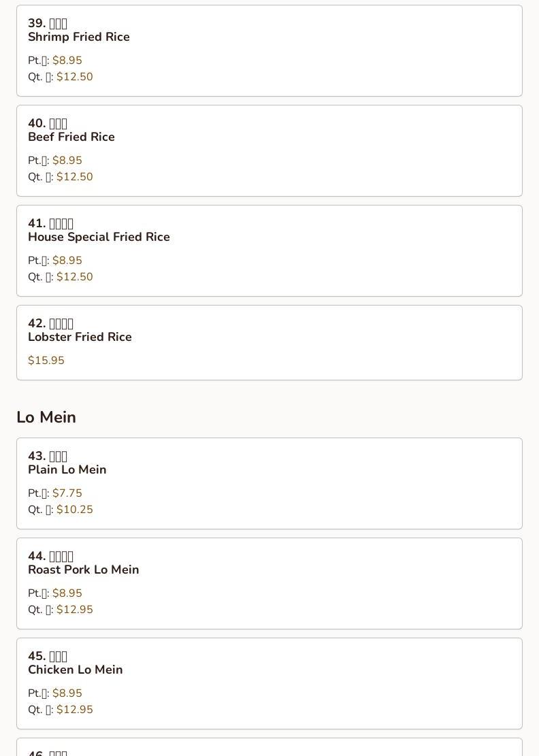Choose Chicken Lo Mein quart price $12.95
The image size is (539, 756).
click(x=75, y=710)
